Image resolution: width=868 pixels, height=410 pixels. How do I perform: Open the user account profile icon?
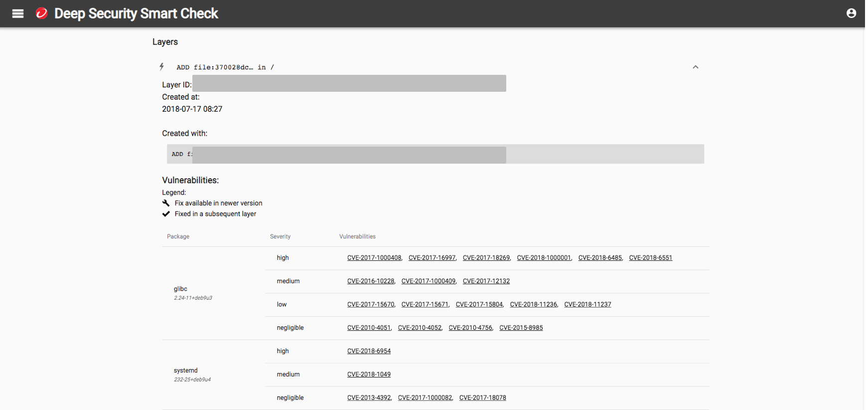point(851,13)
